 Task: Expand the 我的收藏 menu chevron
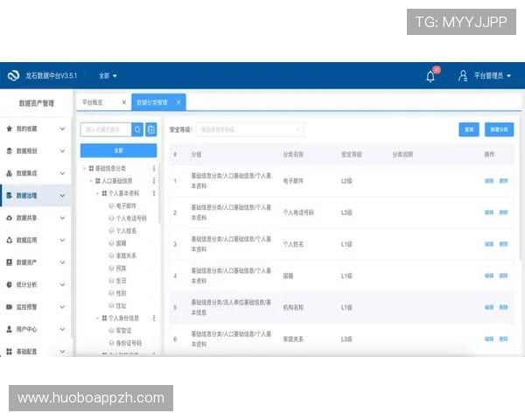[x=63, y=129]
